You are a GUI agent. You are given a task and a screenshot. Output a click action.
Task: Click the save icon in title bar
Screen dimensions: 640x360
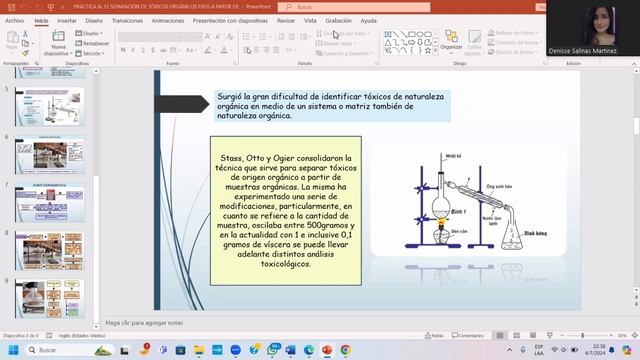click(x=11, y=7)
